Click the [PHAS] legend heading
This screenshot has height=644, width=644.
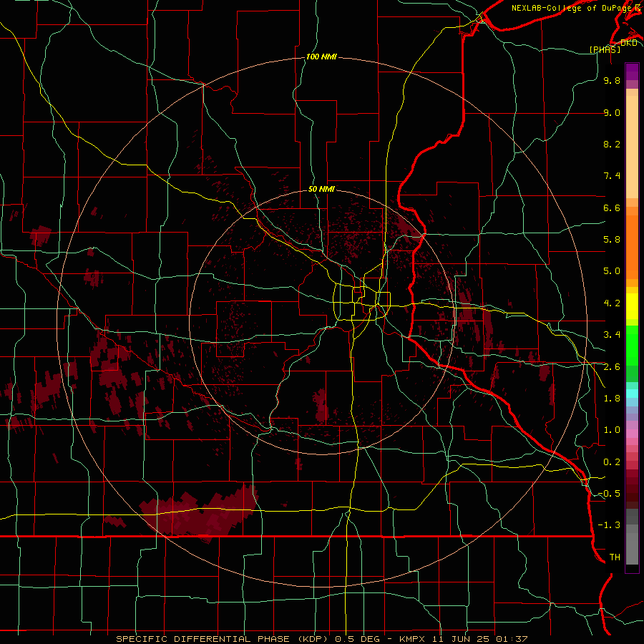[x=605, y=49]
